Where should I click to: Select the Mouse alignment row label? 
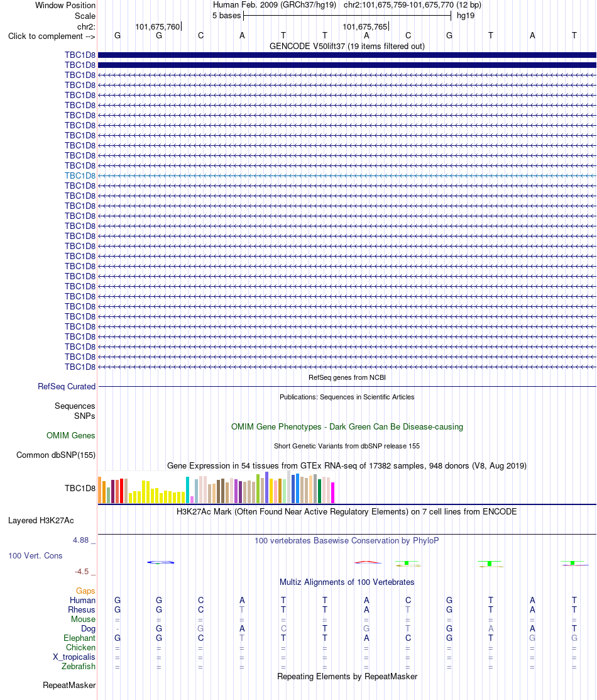tap(83, 619)
